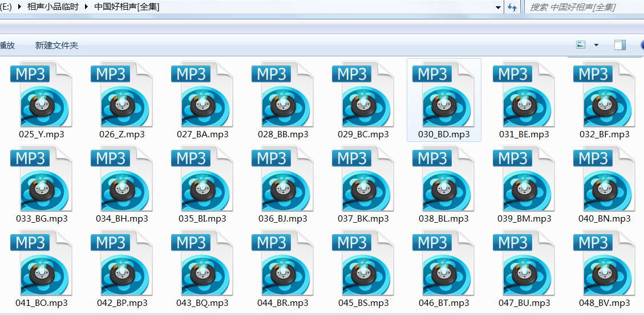Expand the arrow after 相声小品临时 in the path
Screen dimensions: 644x315
(x=86, y=7)
